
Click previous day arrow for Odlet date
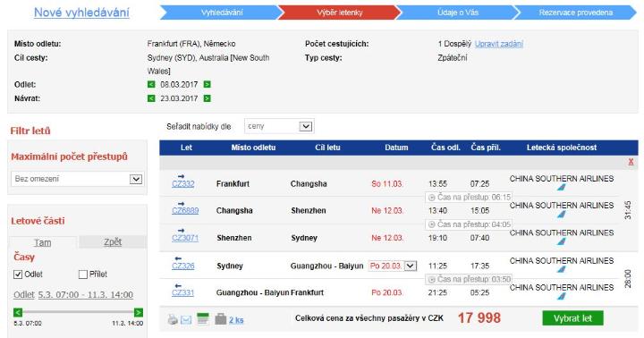[151, 84]
